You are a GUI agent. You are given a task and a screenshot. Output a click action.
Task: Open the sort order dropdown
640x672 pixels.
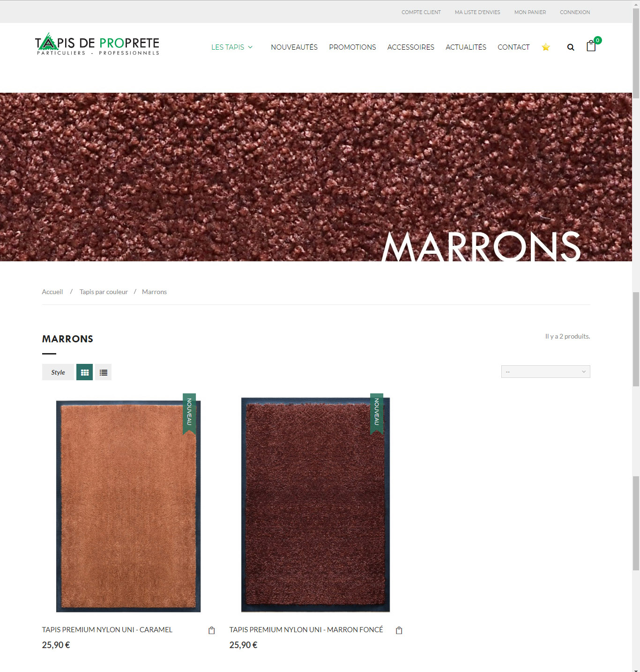point(545,371)
